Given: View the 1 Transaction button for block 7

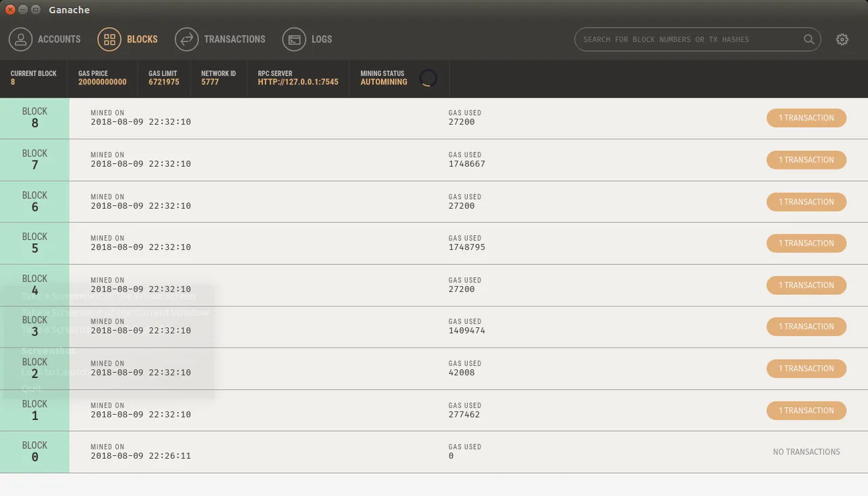Looking at the screenshot, I should [806, 160].
